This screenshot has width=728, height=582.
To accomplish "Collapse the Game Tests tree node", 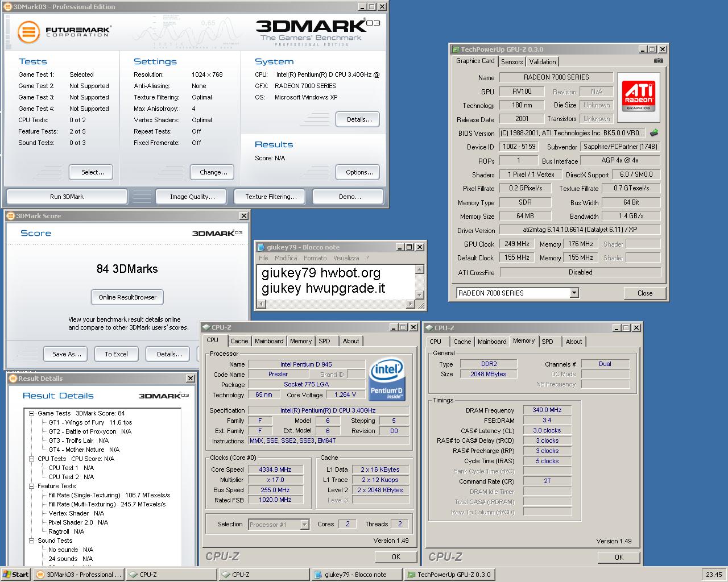I will pyautogui.click(x=32, y=413).
